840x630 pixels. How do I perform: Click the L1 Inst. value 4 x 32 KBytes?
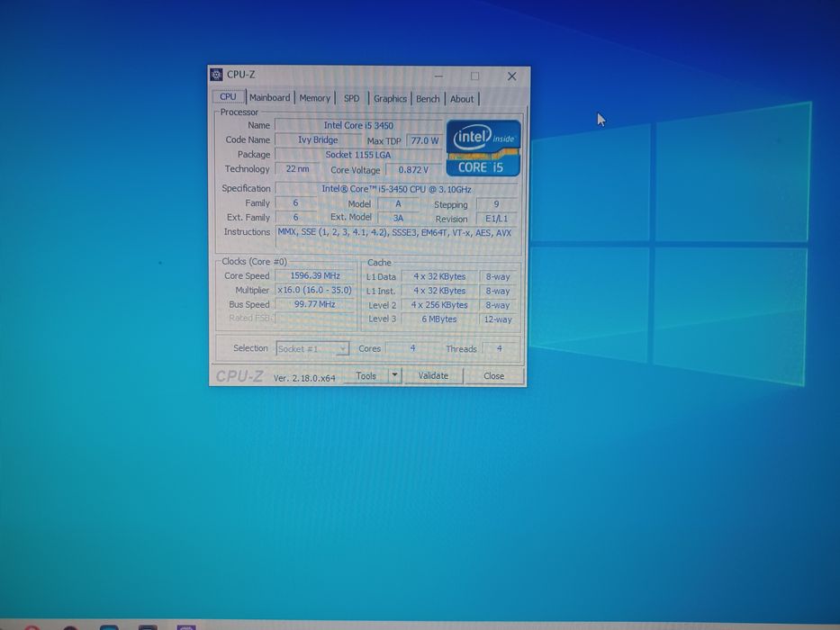[439, 291]
